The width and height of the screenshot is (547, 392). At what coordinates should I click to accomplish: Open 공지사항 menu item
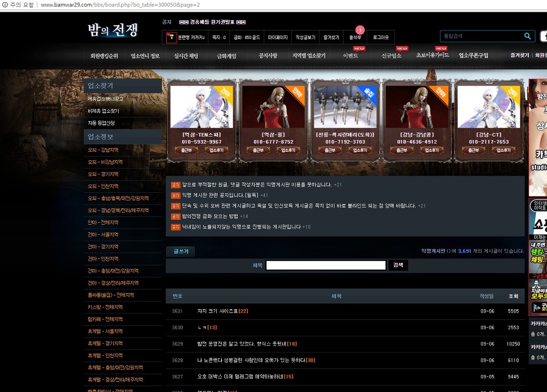(268, 56)
